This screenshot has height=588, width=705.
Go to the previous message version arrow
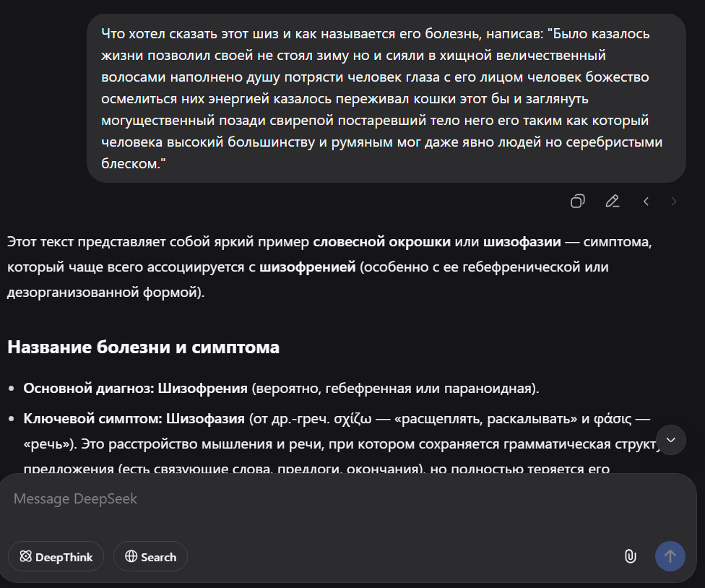tap(646, 202)
